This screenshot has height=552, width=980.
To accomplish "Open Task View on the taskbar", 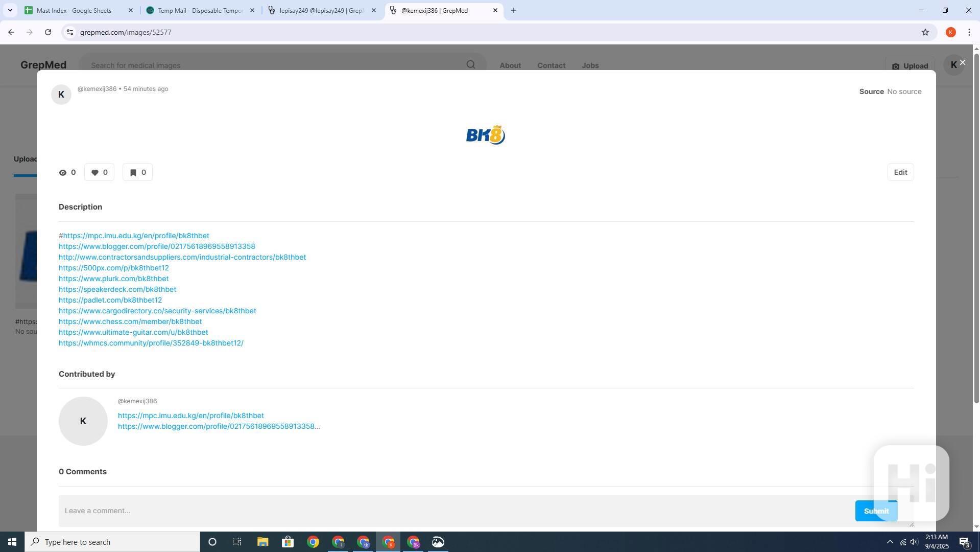I will click(x=237, y=542).
